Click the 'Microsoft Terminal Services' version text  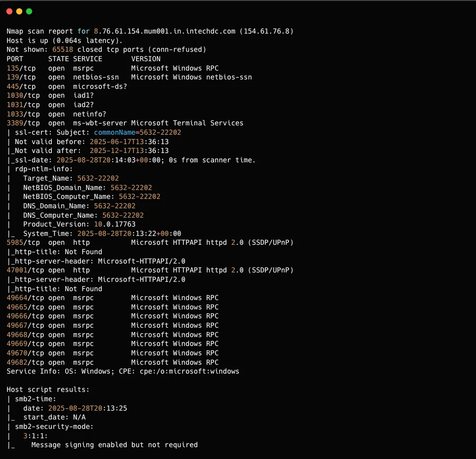coord(187,123)
